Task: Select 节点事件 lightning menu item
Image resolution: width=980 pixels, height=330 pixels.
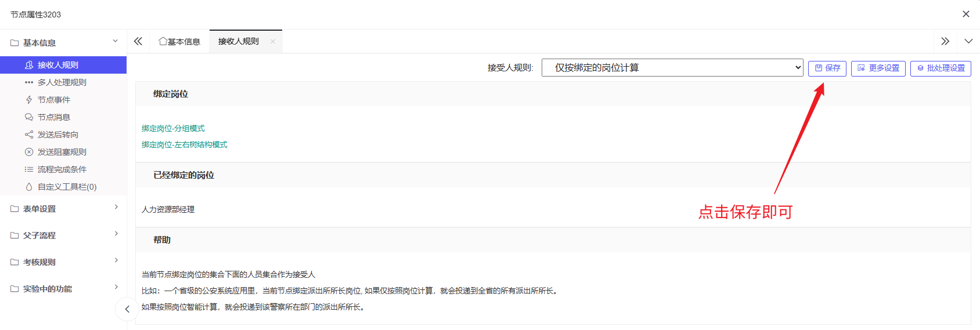Action: click(x=53, y=100)
